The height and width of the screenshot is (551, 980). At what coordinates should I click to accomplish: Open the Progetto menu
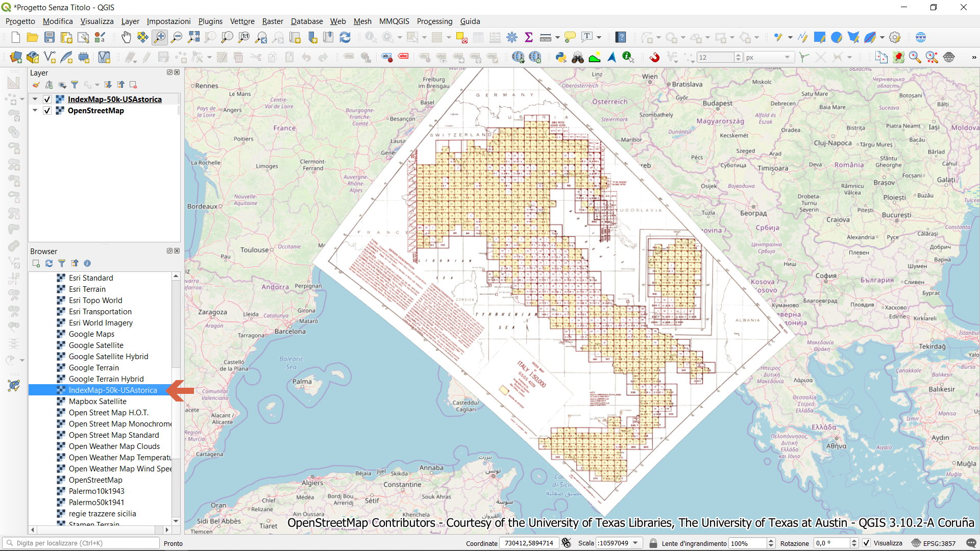[x=20, y=21]
